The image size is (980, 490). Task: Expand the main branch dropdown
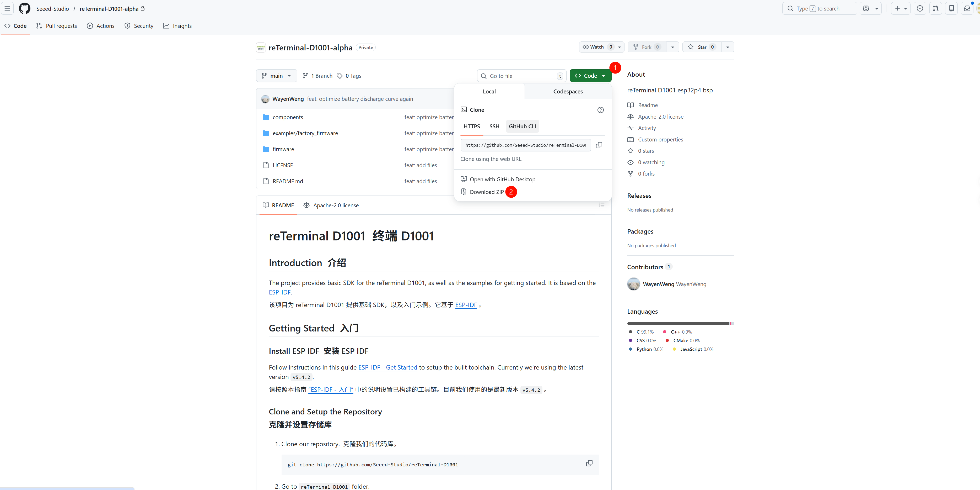tap(277, 76)
